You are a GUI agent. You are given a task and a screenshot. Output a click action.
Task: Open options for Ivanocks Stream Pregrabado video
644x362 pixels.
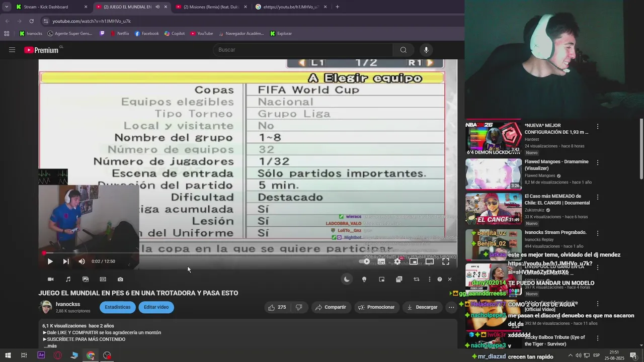(x=598, y=233)
